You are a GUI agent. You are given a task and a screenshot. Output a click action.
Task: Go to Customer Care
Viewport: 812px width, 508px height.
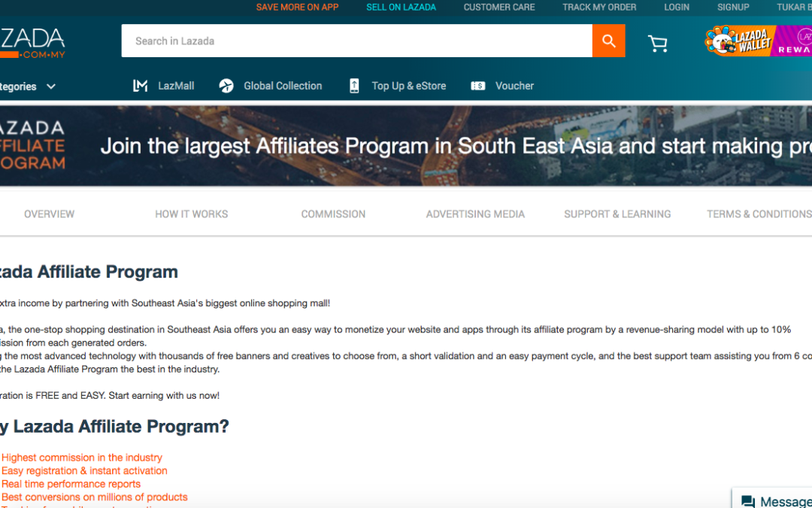(499, 8)
